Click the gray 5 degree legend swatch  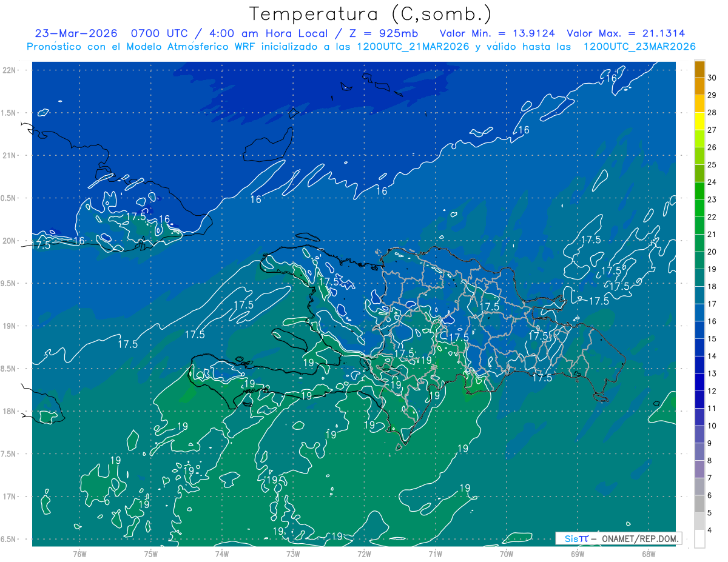699,504
